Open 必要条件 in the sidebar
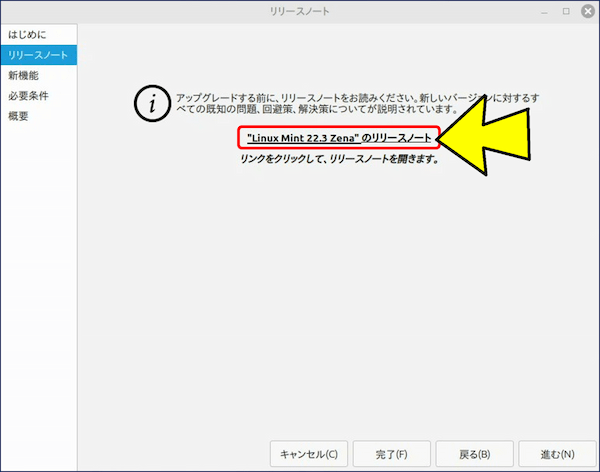The image size is (600, 472). pyautogui.click(x=39, y=96)
